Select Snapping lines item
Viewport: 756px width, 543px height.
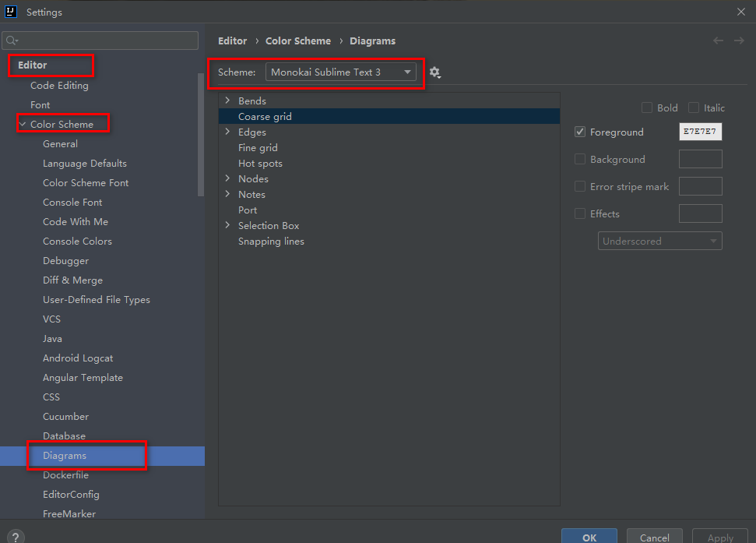point(271,242)
